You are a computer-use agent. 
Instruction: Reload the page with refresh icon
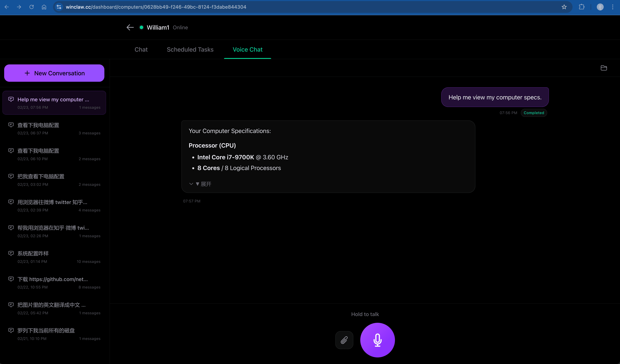coord(32,7)
